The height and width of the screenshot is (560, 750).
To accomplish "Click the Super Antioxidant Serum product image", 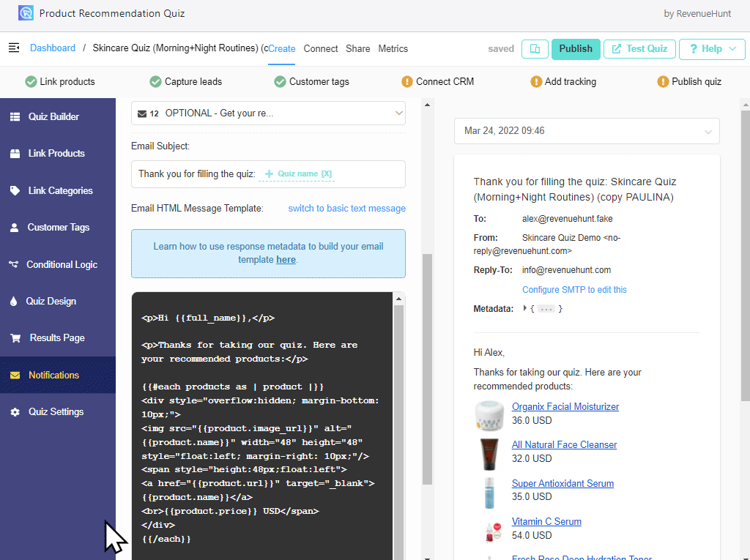I will point(489,492).
